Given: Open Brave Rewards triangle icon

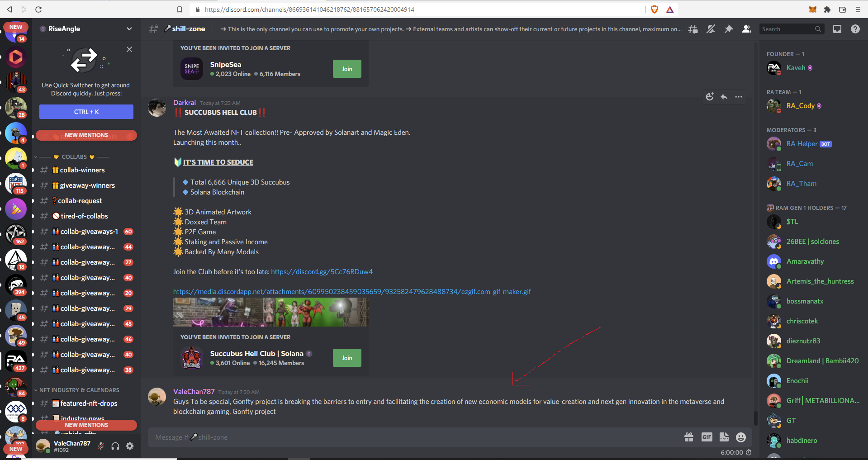Looking at the screenshot, I should pyautogui.click(x=670, y=9).
